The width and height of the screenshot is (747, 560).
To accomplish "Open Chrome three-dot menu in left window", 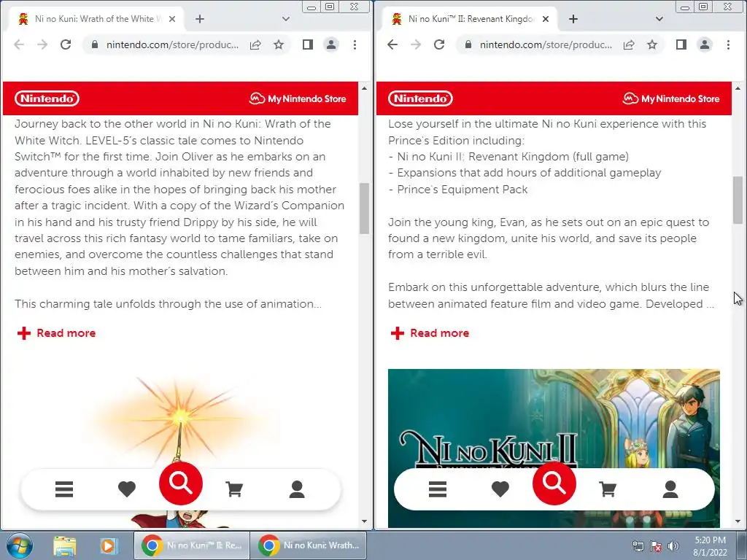I will [355, 44].
